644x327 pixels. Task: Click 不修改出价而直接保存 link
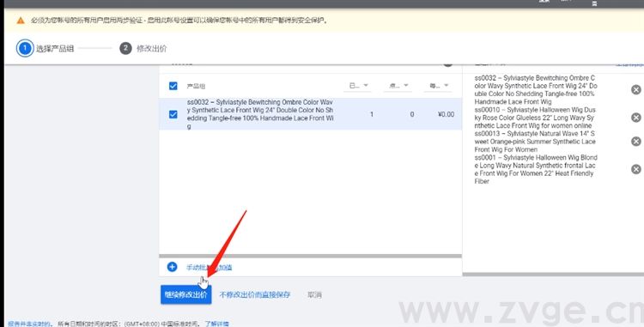click(x=255, y=294)
